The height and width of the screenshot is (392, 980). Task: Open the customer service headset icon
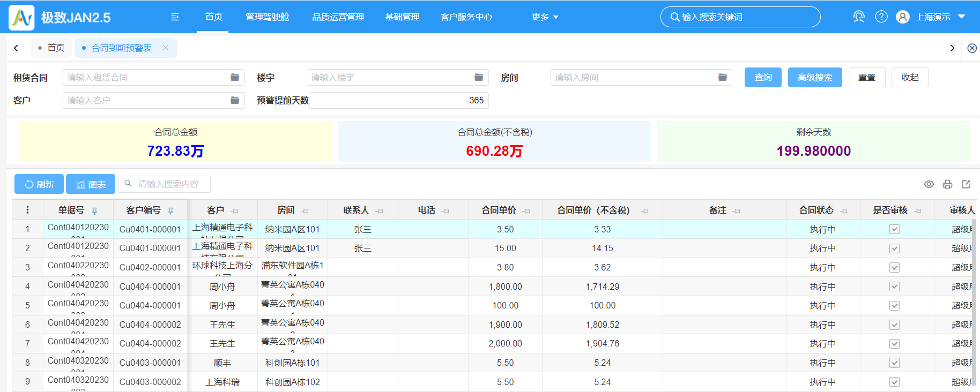tap(859, 17)
